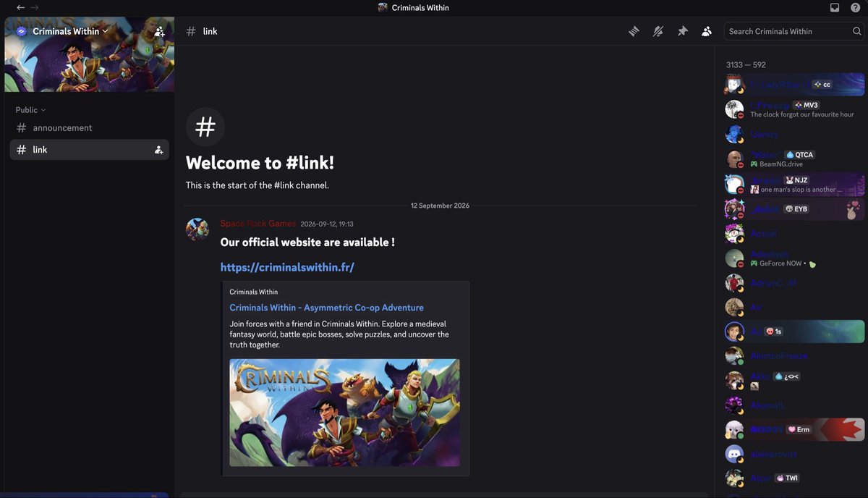The image size is (868, 498).
Task: Click the ¿<>< server tag badge
Action: click(x=787, y=376)
